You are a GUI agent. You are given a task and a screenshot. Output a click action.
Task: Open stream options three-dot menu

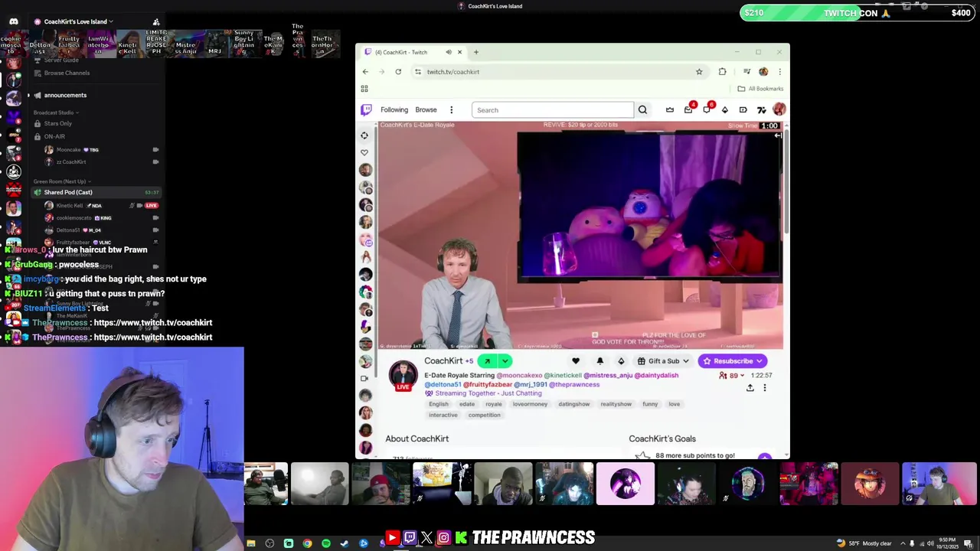[764, 388]
